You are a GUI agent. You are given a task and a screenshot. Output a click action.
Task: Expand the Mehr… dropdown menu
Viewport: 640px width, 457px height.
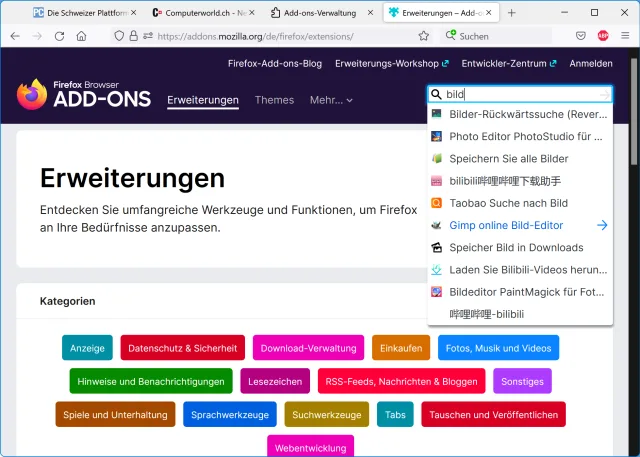click(331, 100)
